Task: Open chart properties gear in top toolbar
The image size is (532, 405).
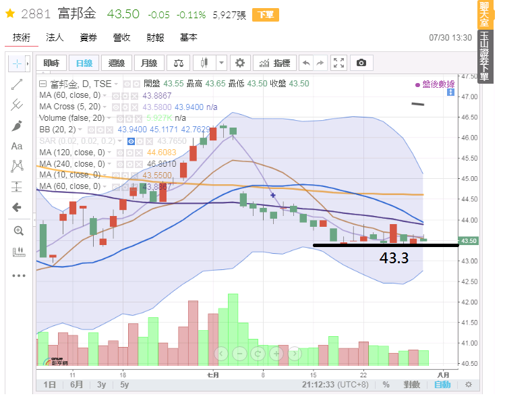Action: 240,63
